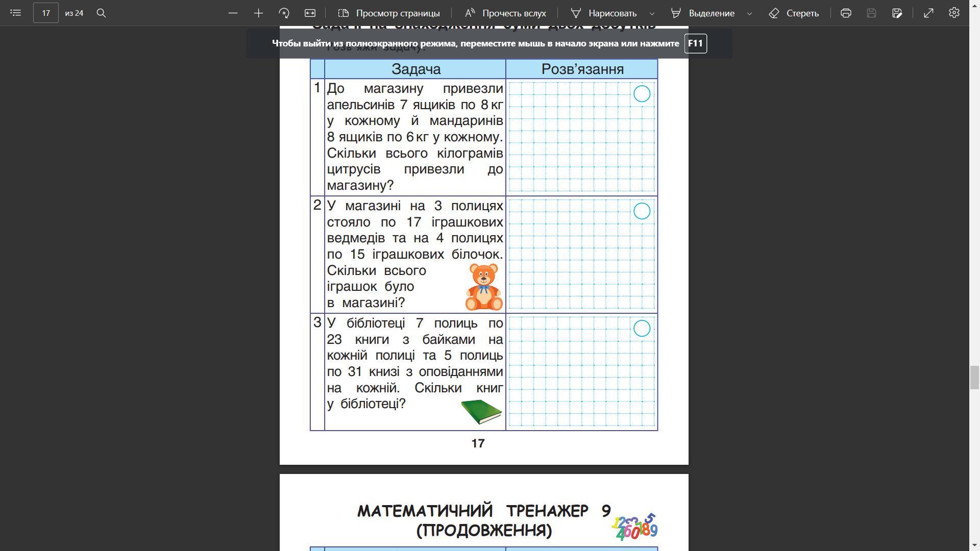Click the answer circle for task 3
Image resolution: width=980 pixels, height=551 pixels.
642,329
